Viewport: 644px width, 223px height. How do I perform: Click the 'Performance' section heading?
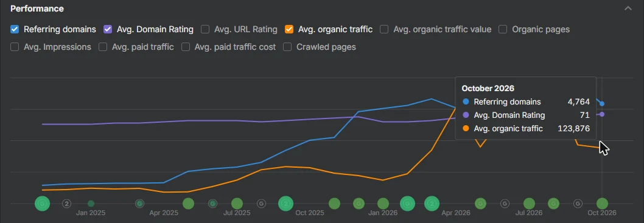point(37,9)
